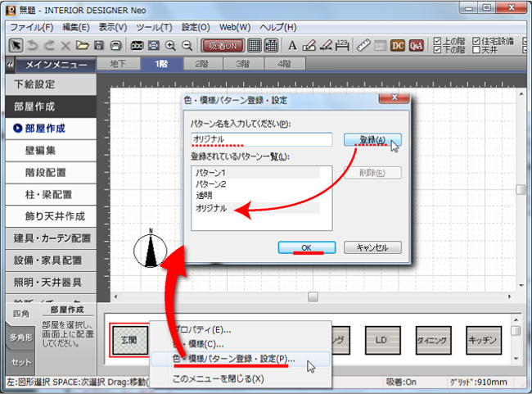Image resolution: width=532 pixels, height=394 pixels.
Task: Toggle the 吸着ON snap button
Action: (x=223, y=45)
